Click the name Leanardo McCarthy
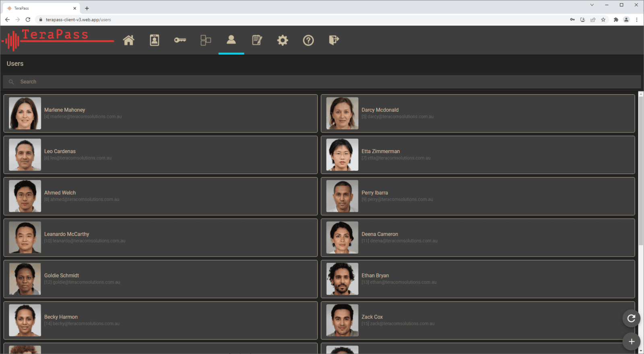Viewport: 644px width, 354px height. (66, 234)
